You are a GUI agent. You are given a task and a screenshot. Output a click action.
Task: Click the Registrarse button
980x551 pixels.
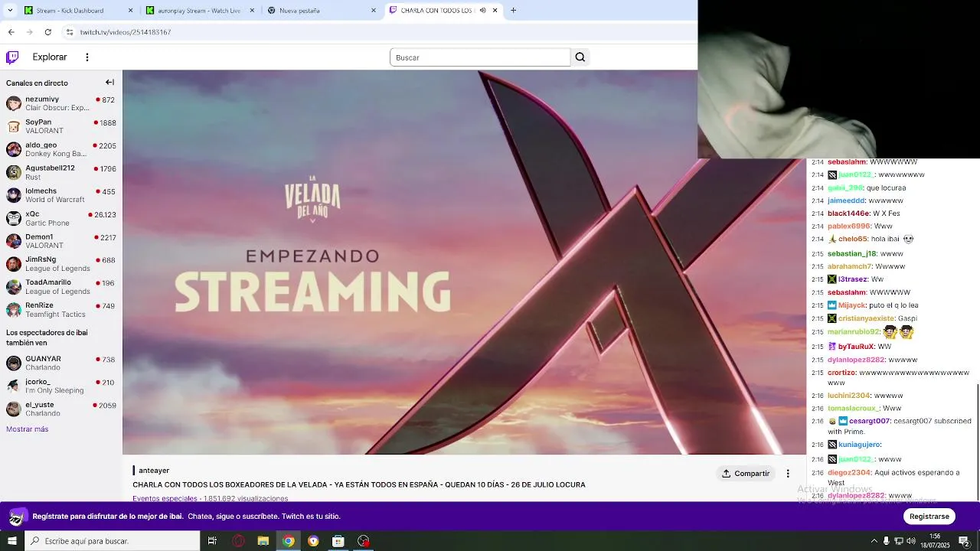(929, 517)
